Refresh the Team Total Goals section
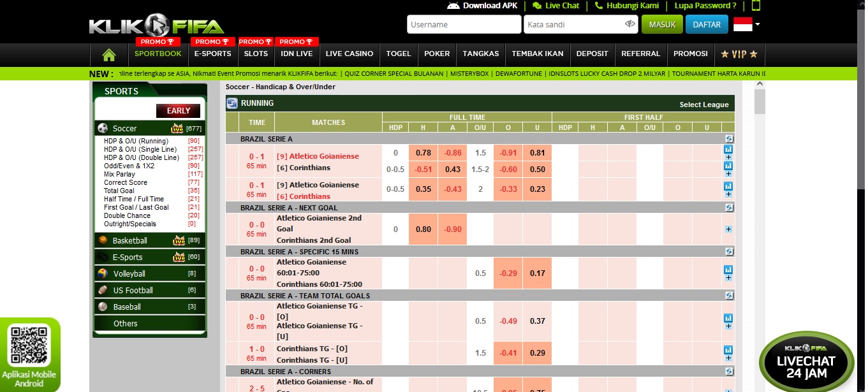Image resolution: width=868 pixels, height=392 pixels. [729, 296]
